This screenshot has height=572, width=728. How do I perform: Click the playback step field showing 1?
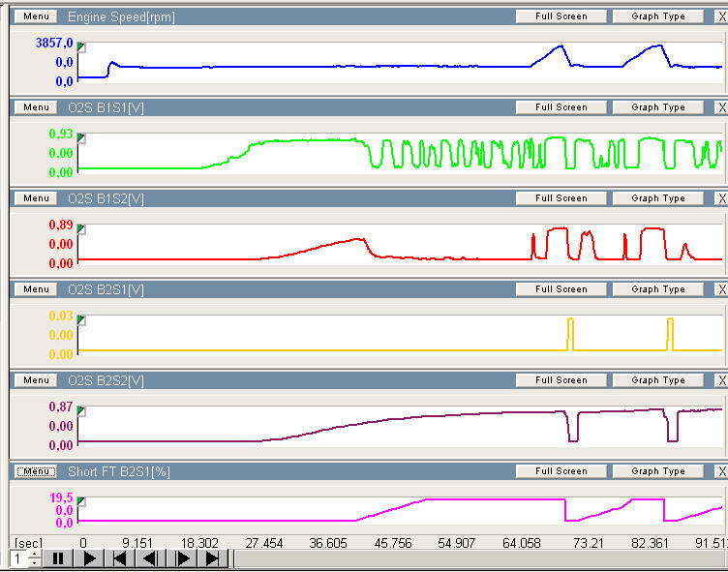pyautogui.click(x=17, y=558)
